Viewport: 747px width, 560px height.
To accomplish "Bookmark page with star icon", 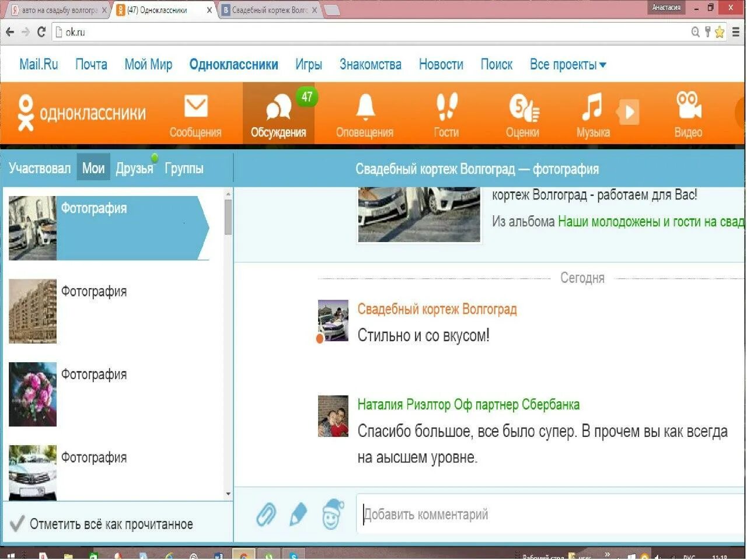I will tap(720, 32).
